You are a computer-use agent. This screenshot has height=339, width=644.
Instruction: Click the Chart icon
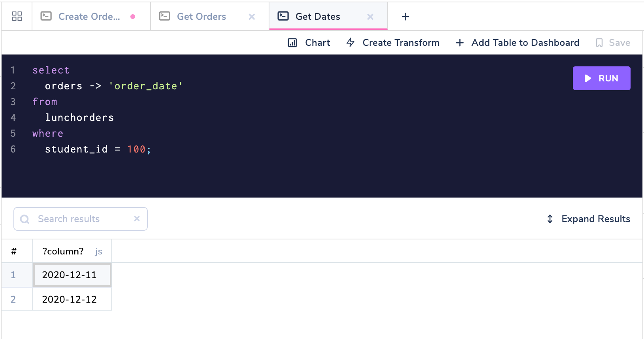click(292, 43)
